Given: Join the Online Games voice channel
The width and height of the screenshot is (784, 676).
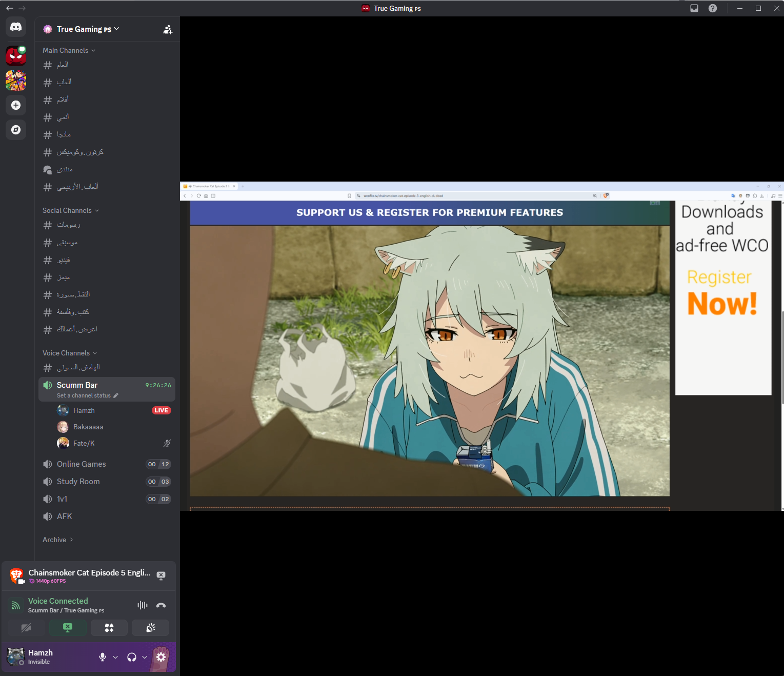Looking at the screenshot, I should [107, 464].
